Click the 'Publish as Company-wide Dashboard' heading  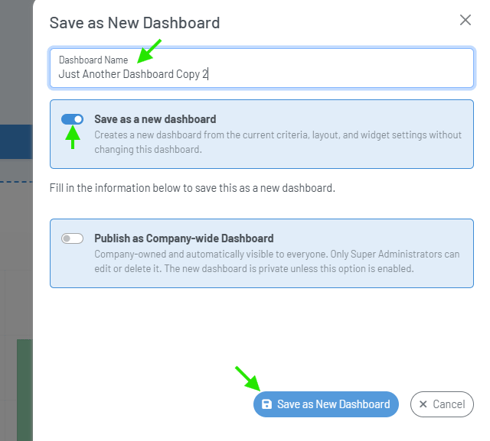[x=184, y=238]
